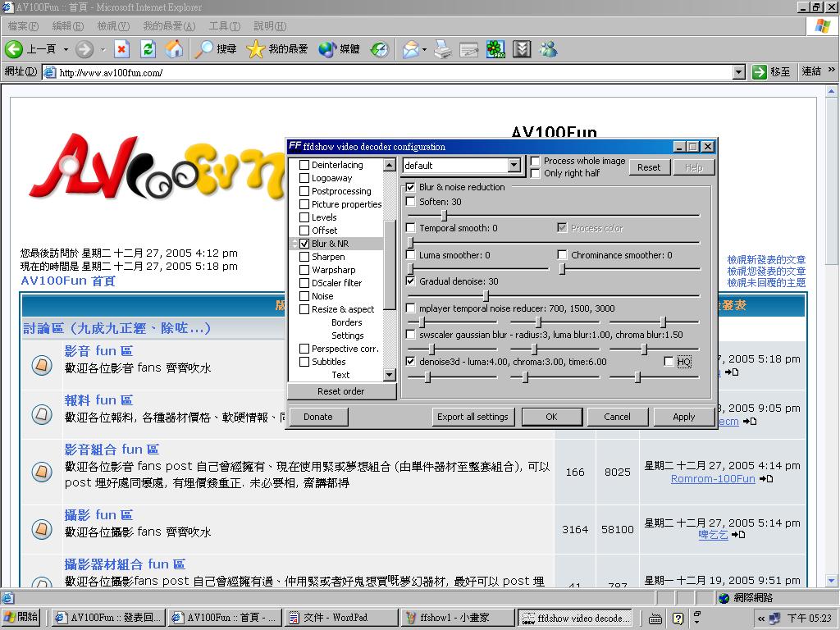Open the History toolbar icon
The width and height of the screenshot is (840, 630).
coord(379,49)
